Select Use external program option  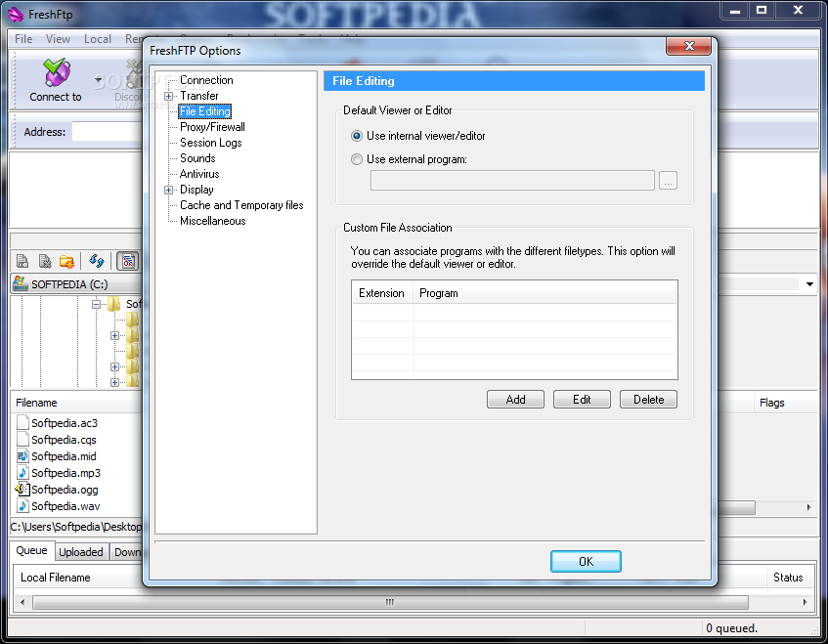(357, 159)
